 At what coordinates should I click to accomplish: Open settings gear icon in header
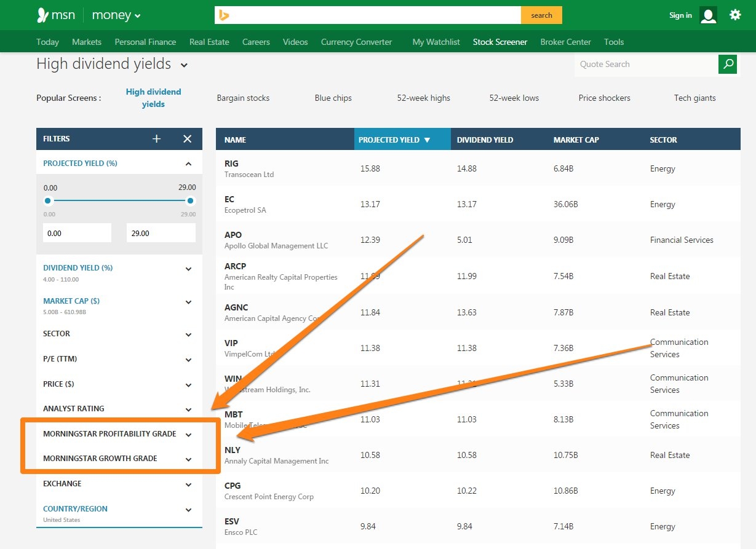735,15
